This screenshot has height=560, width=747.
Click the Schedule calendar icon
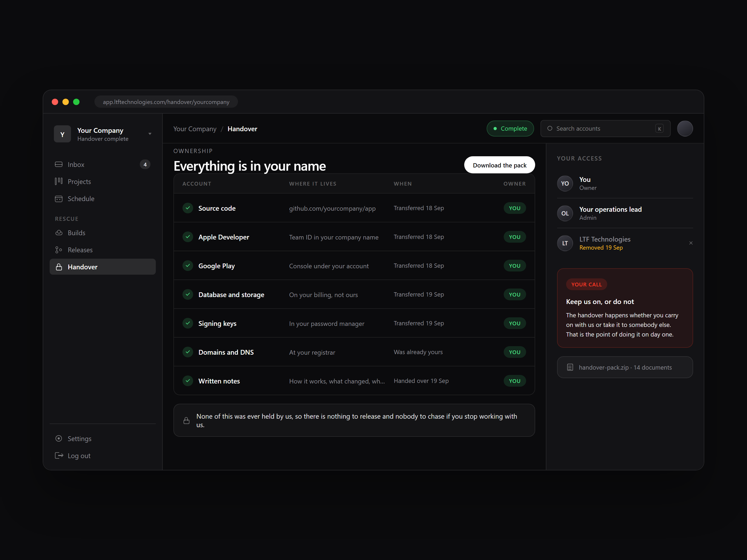coord(59,199)
